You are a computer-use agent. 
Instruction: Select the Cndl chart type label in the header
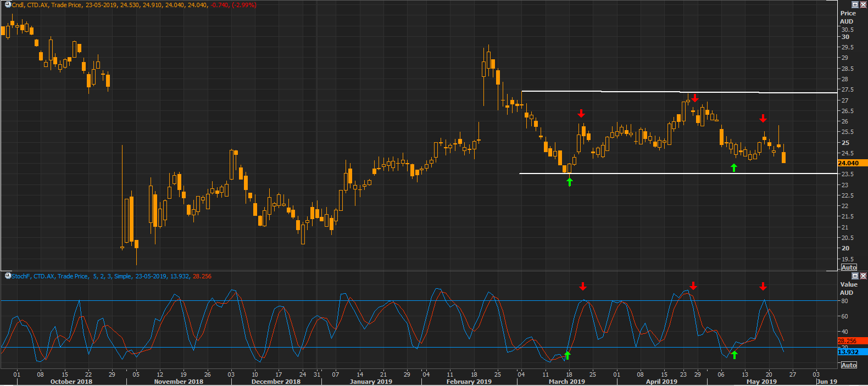(18, 5)
